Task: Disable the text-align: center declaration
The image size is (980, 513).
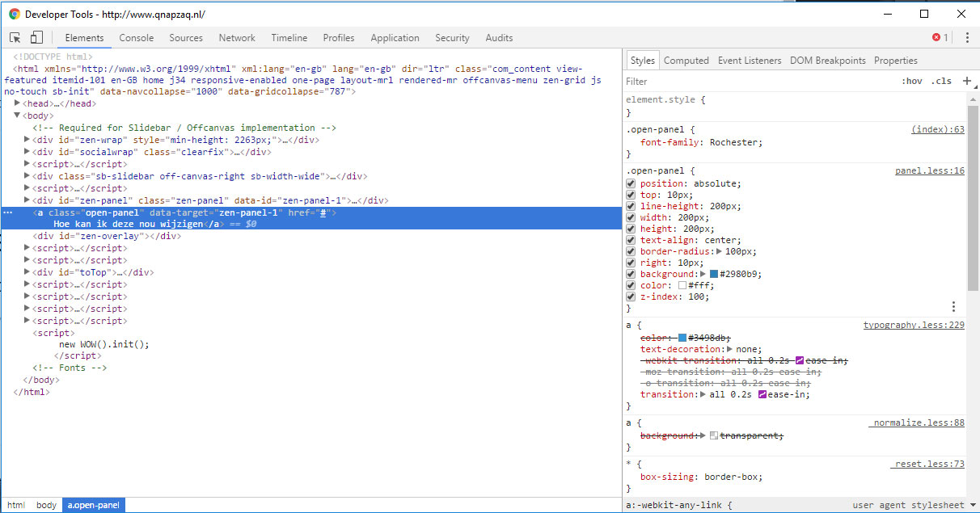Action: pyautogui.click(x=632, y=240)
